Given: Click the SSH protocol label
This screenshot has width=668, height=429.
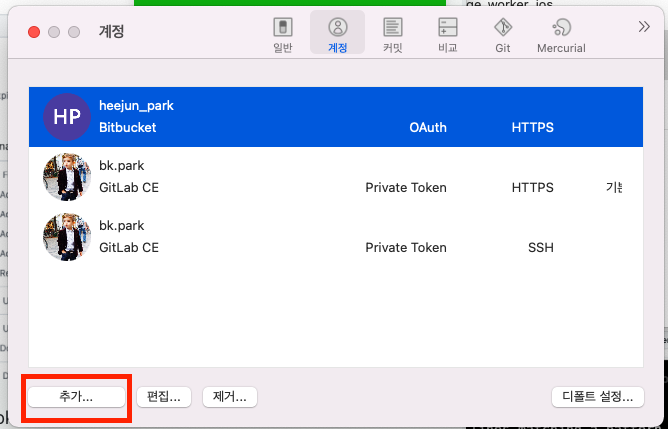Looking at the screenshot, I should tap(541, 248).
